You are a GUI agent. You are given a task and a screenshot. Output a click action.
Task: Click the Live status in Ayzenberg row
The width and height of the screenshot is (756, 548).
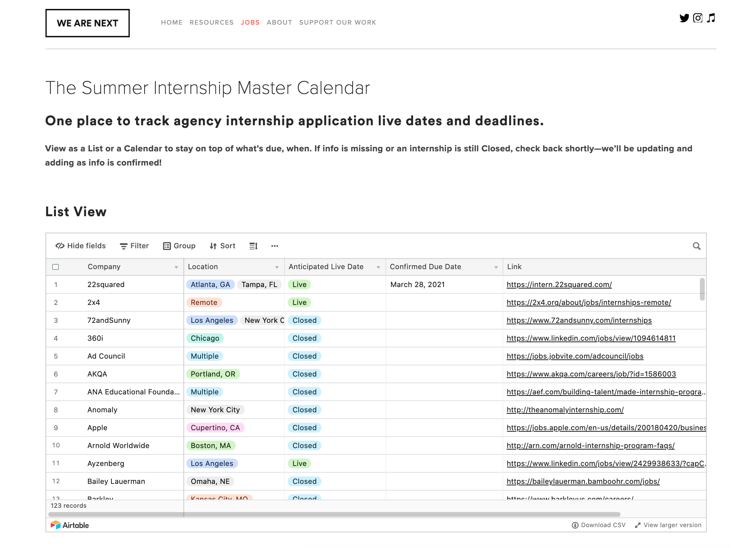[299, 463]
